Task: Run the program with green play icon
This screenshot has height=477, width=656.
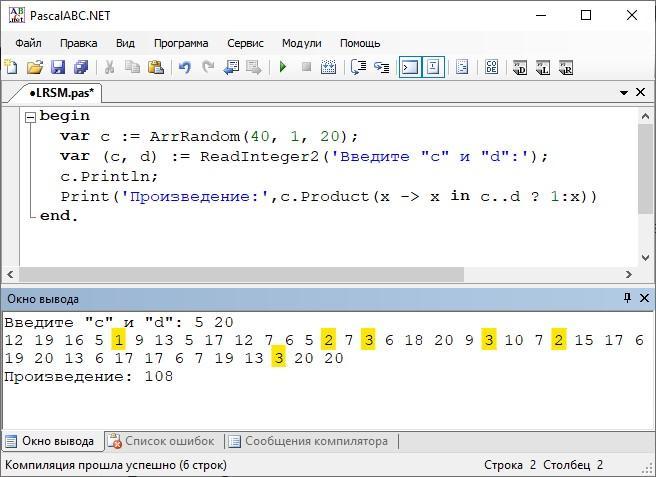Action: 283,67
